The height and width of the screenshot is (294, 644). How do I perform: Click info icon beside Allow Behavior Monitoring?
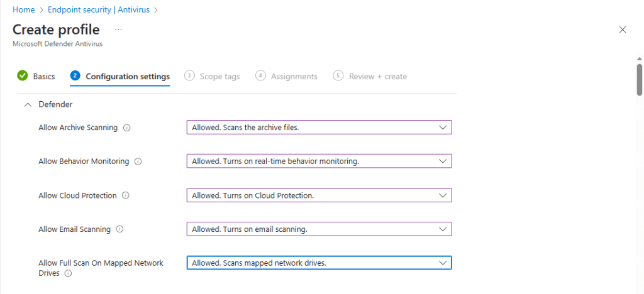pos(138,161)
